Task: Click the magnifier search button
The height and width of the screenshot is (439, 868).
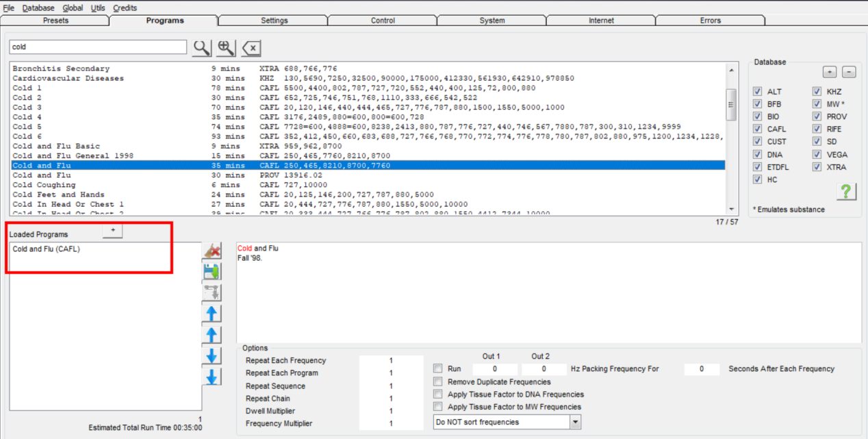Action: click(202, 47)
